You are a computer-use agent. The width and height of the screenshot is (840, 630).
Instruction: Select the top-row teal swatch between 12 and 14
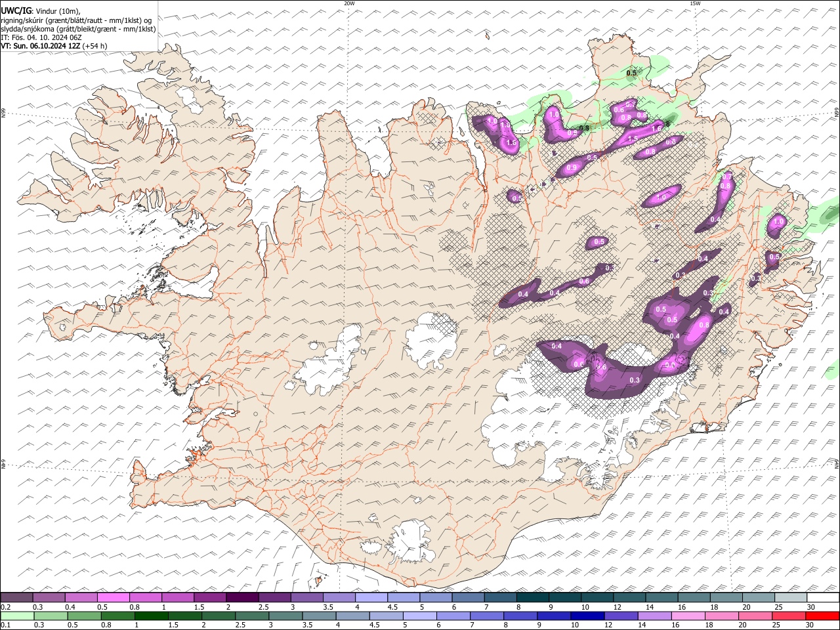pyautogui.click(x=628, y=598)
